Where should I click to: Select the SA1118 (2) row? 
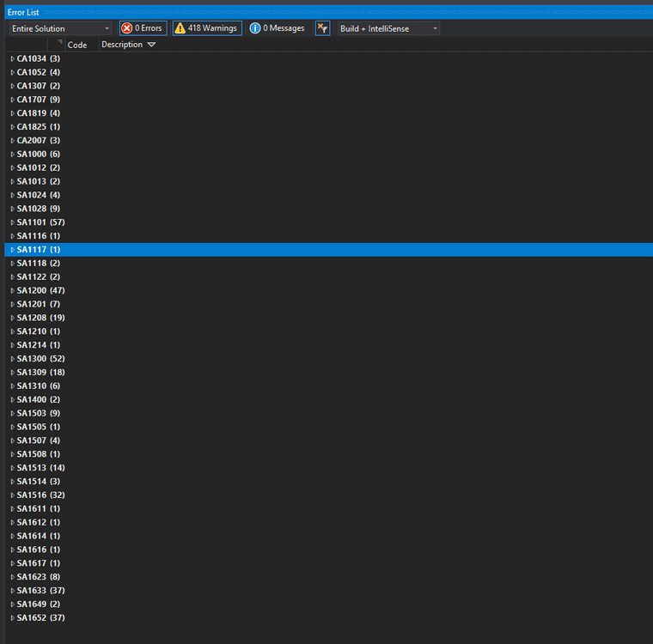pyautogui.click(x=328, y=263)
